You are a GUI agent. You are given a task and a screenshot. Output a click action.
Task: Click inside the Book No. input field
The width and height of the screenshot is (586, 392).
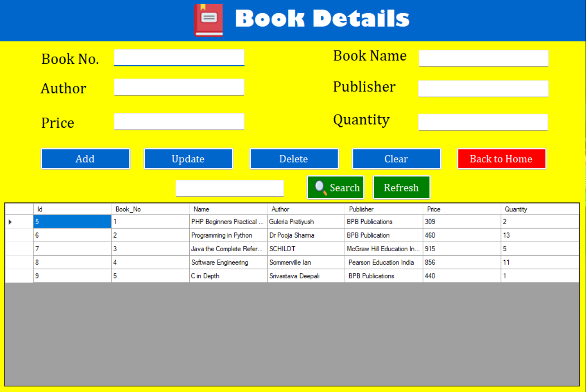[179, 57]
